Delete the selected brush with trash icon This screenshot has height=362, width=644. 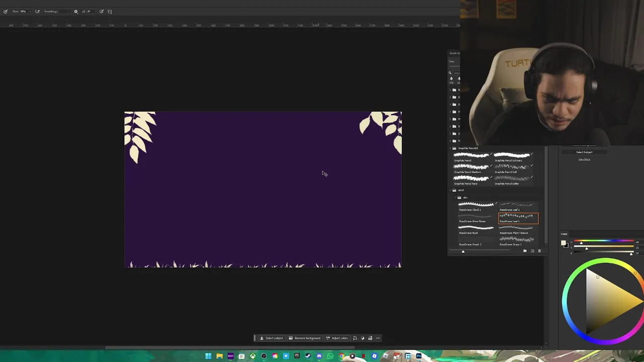pyautogui.click(x=539, y=251)
